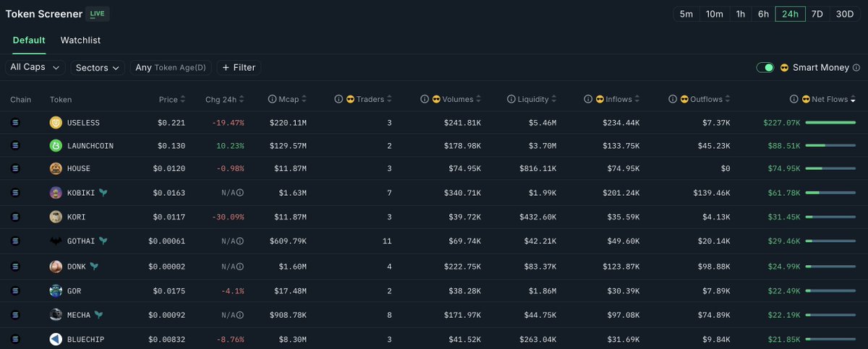Select the 7D timeframe option

pyautogui.click(x=817, y=14)
